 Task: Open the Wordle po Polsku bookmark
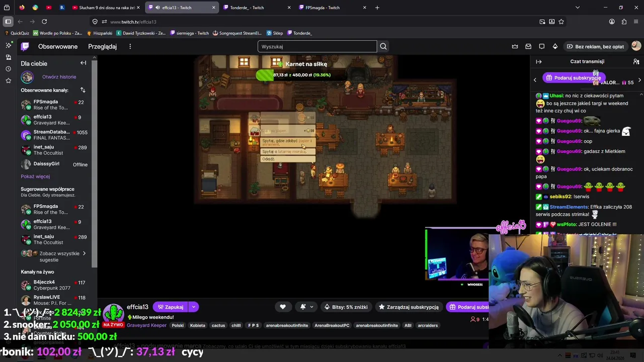[x=57, y=33]
